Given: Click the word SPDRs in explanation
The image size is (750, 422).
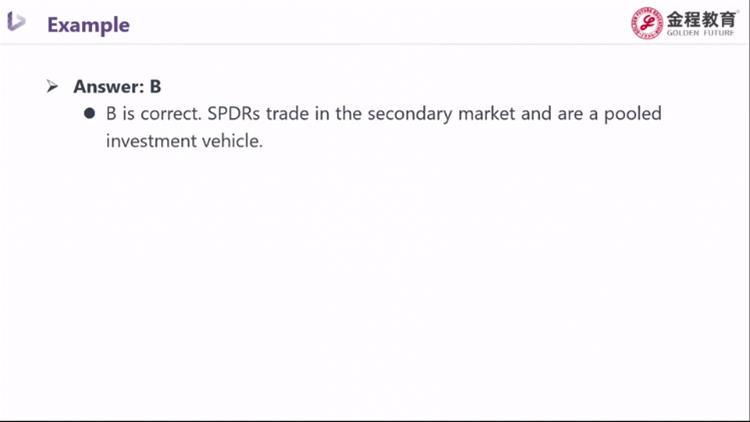Looking at the screenshot, I should 234,114.
